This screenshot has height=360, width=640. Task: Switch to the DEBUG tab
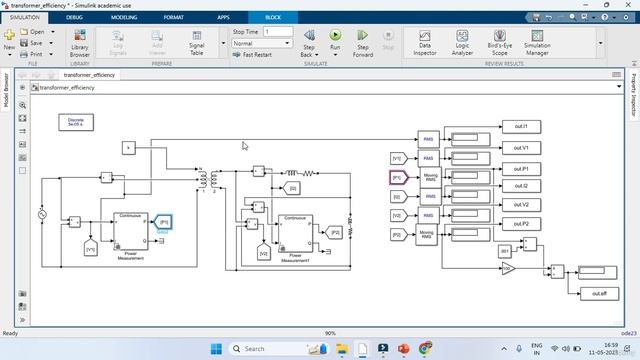tap(74, 18)
